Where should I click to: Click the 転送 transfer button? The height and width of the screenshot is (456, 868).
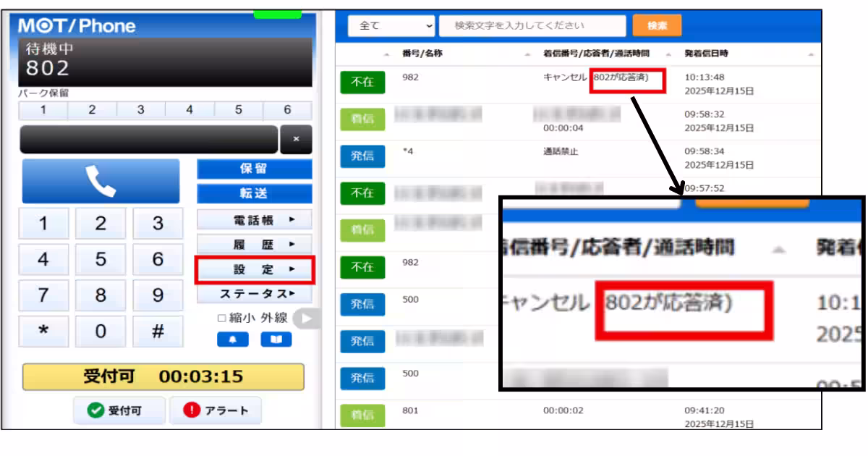coord(255,193)
